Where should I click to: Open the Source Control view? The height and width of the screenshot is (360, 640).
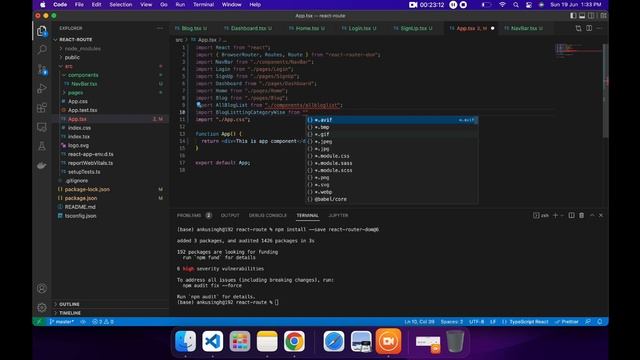pos(42,69)
